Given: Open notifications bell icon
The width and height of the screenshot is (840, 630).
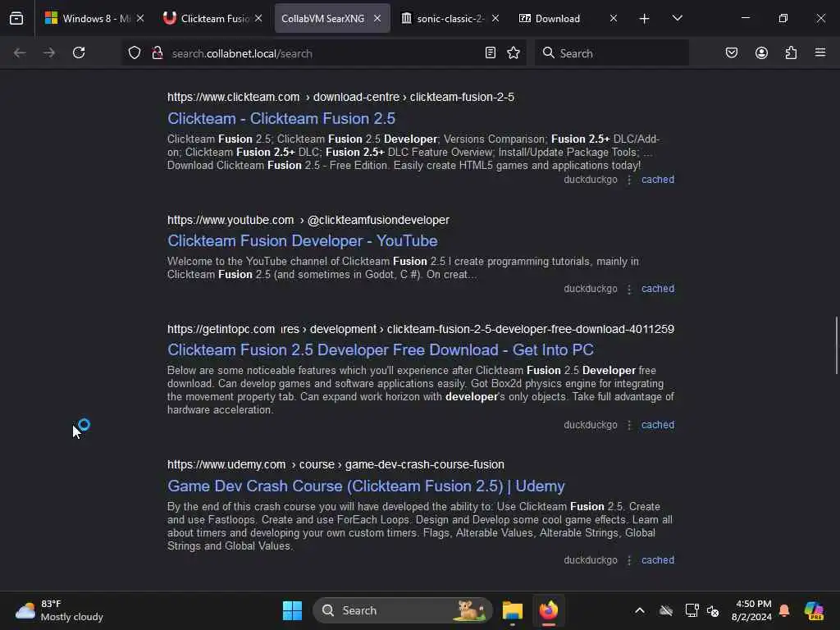Looking at the screenshot, I should coord(784,610).
